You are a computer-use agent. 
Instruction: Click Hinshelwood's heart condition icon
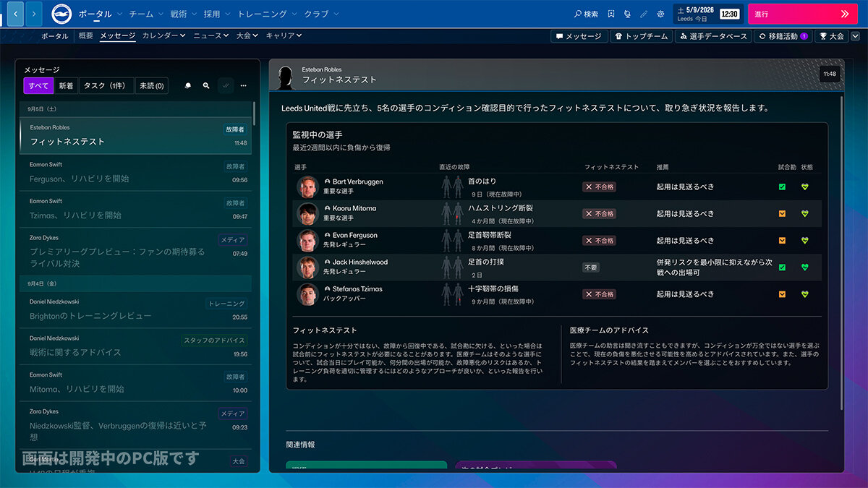click(x=805, y=267)
